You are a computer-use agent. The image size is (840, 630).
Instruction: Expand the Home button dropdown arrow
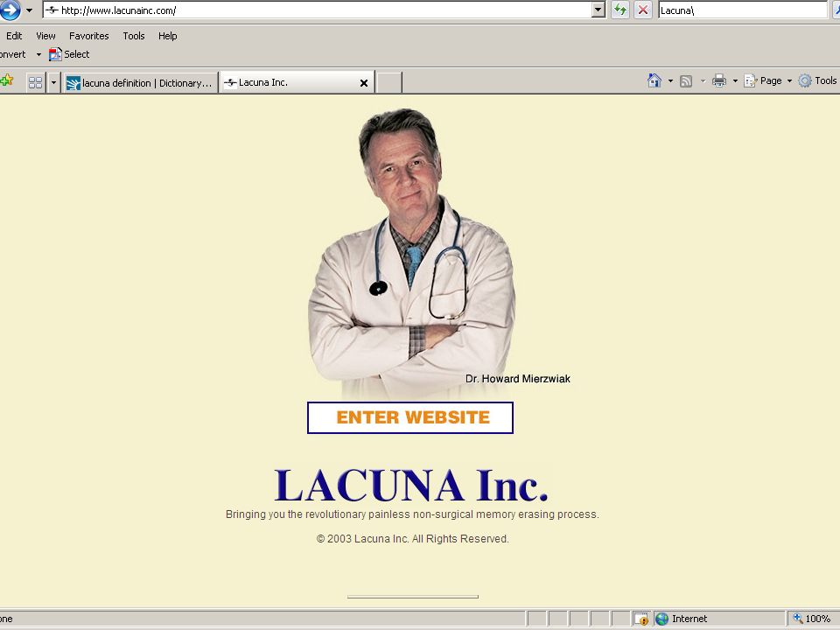coord(670,80)
